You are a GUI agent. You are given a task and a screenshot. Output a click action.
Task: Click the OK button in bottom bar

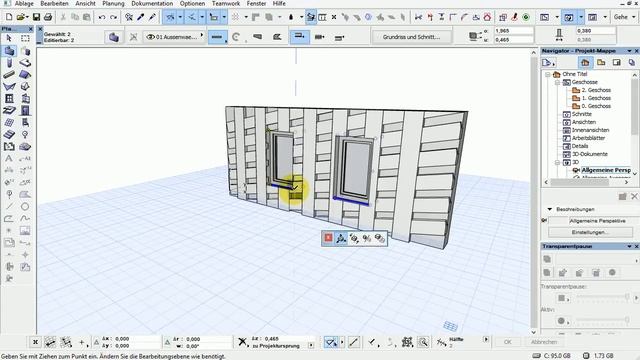click(507, 342)
